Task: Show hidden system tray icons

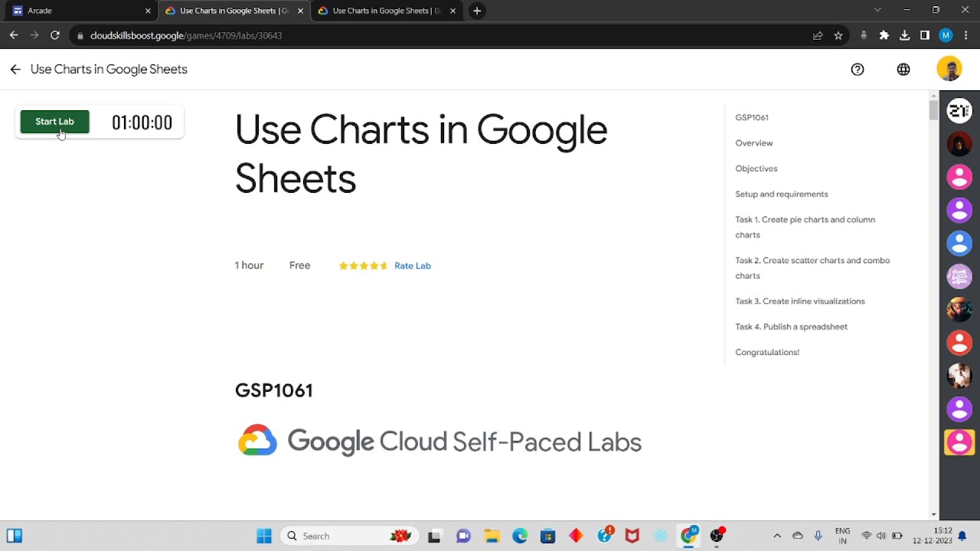Action: pos(777,536)
